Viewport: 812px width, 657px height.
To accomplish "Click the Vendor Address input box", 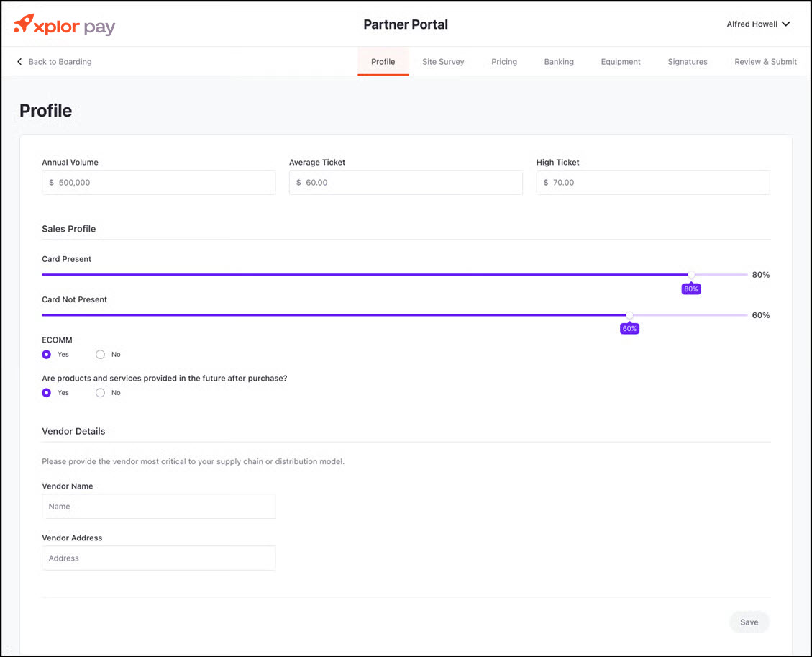I will pyautogui.click(x=158, y=558).
